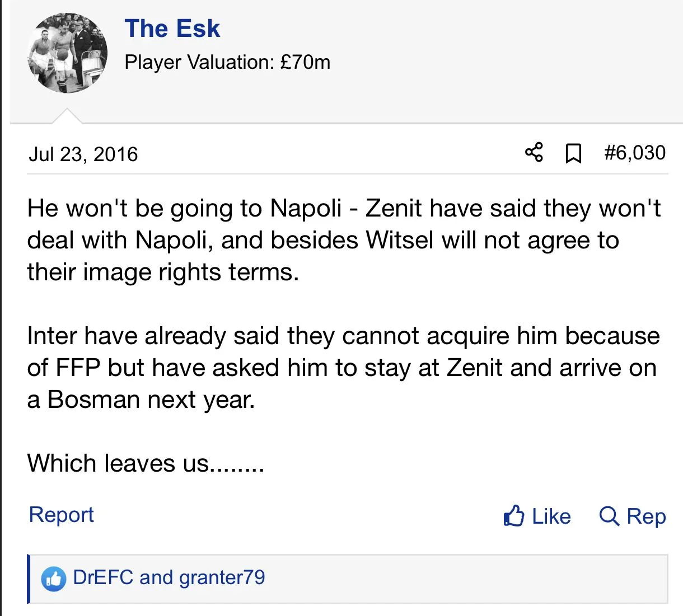Viewport: 683px width, 616px height.
Task: Click the reply icon beside Rep
Action: [609, 516]
